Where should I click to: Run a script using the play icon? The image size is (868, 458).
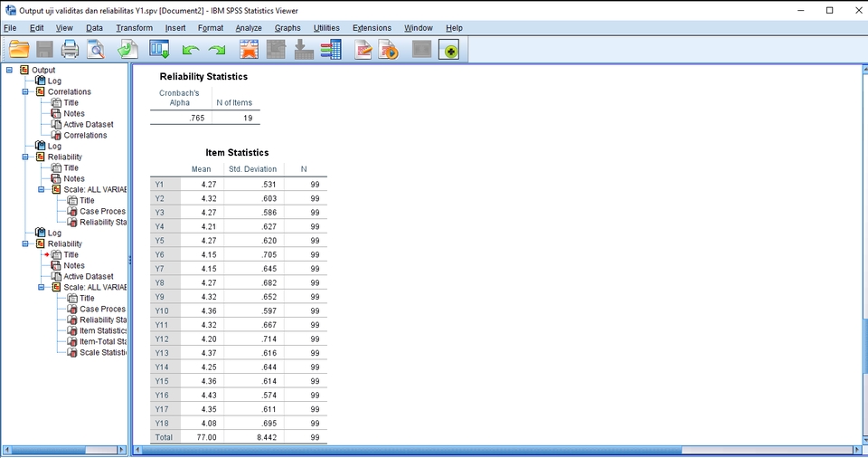click(x=389, y=50)
